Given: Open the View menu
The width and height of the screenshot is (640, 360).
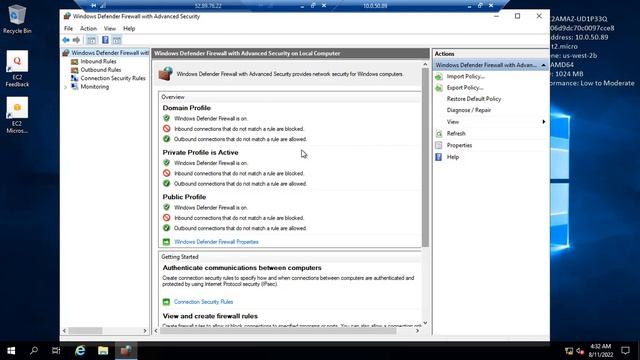Looking at the screenshot, I should coord(109,29).
